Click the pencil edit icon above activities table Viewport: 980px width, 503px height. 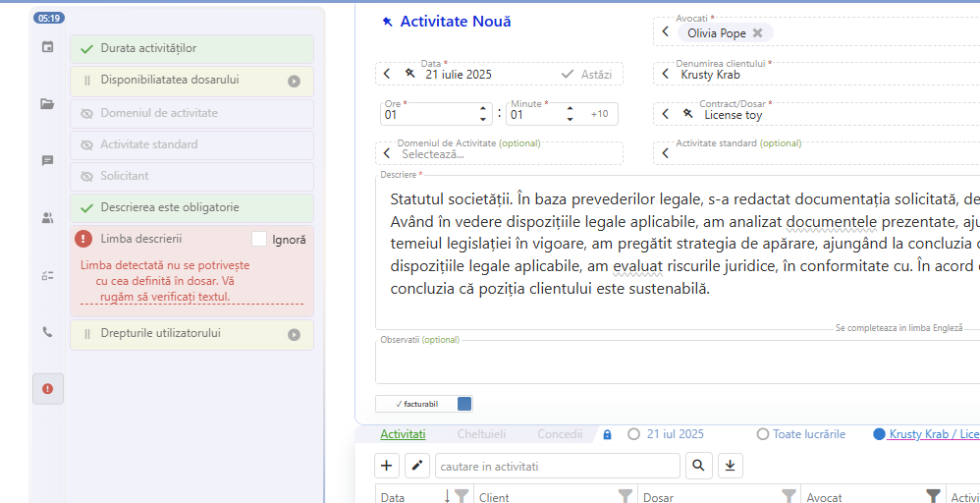click(417, 466)
